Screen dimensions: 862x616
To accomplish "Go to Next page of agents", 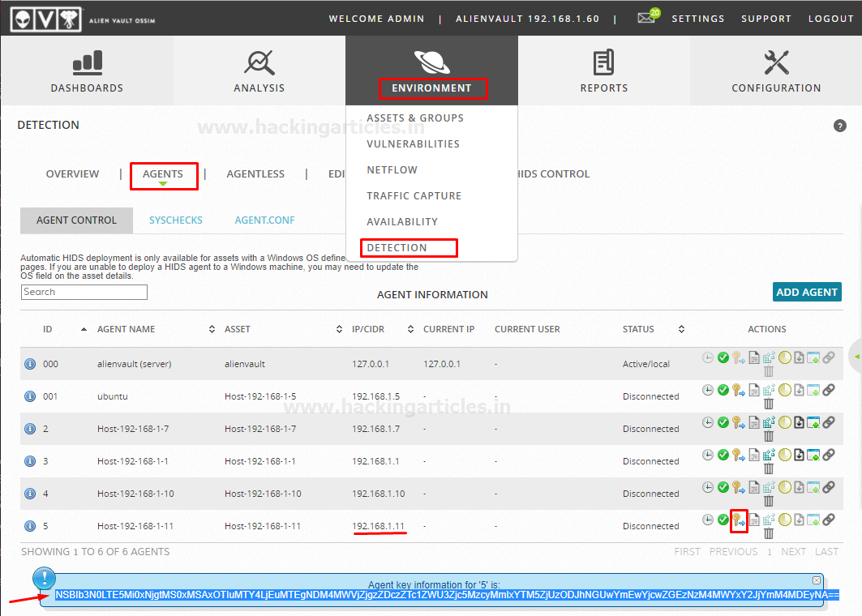I will pos(793,552).
